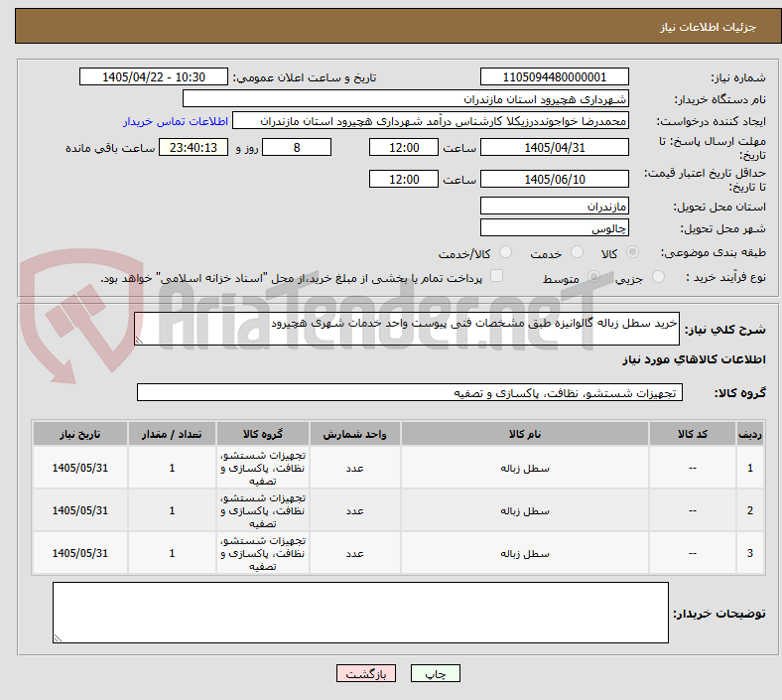The image size is (782, 700).
Task: Click the goods group field تجهیزات شستشو
Action: coord(410,392)
